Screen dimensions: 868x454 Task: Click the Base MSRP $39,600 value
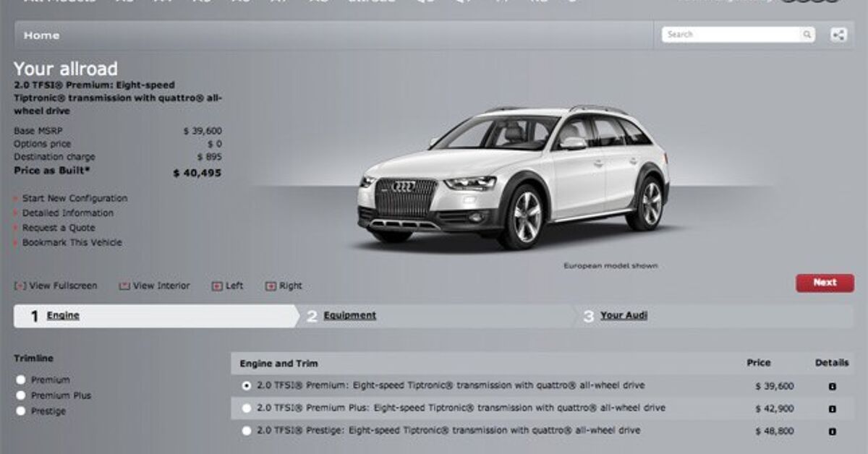pyautogui.click(x=203, y=132)
